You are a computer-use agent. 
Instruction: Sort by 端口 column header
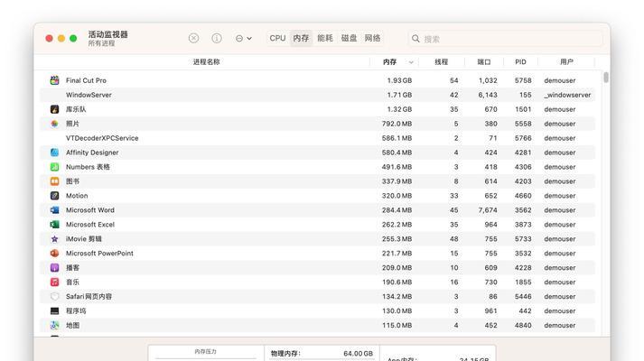pyautogui.click(x=484, y=62)
